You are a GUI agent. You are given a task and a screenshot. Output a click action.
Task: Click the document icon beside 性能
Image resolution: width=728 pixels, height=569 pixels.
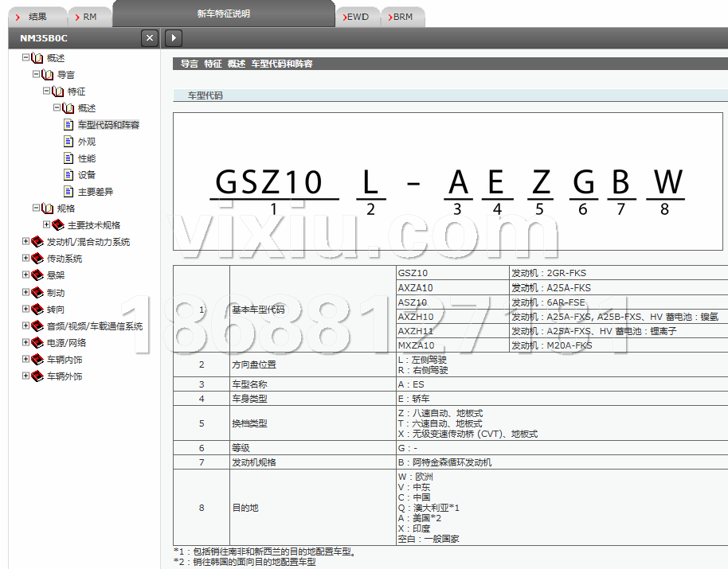(68, 158)
